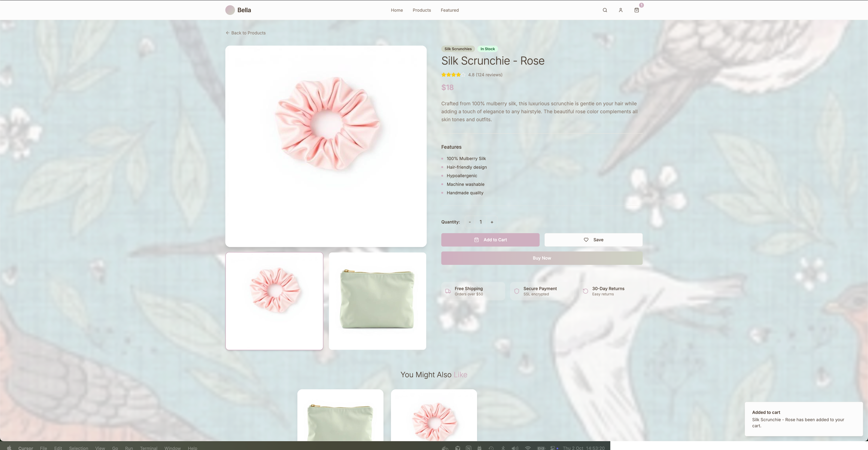This screenshot has width=868, height=450.
Task: Click the Free Shipping truck icon
Action: (x=448, y=291)
